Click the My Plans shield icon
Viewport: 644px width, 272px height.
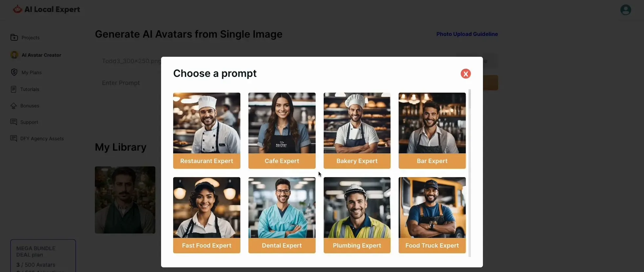(14, 72)
